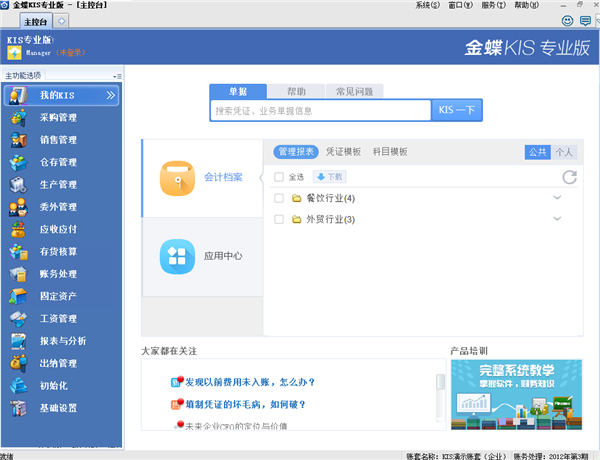Expand the 外贸行业 row chevron
Screen dimensions: 600x460
click(x=557, y=219)
